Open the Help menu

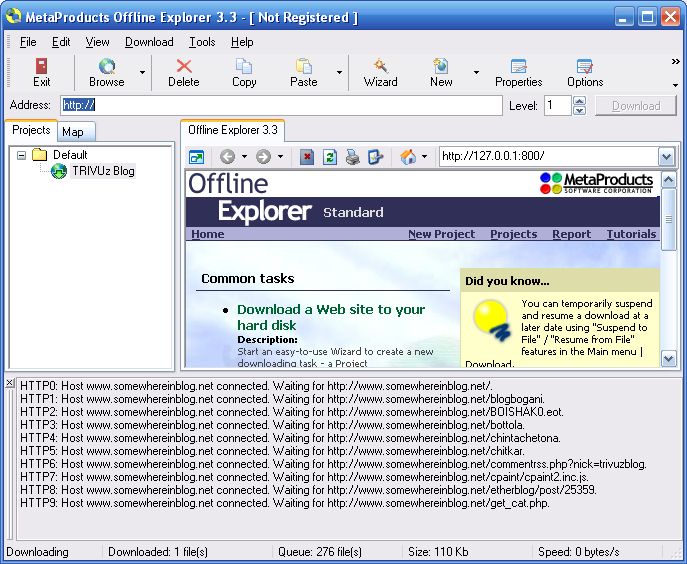coord(242,42)
